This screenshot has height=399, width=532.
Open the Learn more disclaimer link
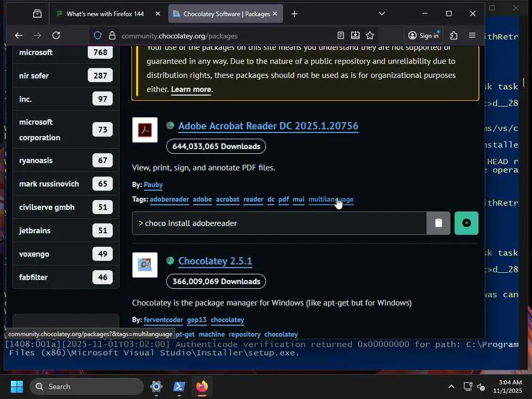coord(191,89)
